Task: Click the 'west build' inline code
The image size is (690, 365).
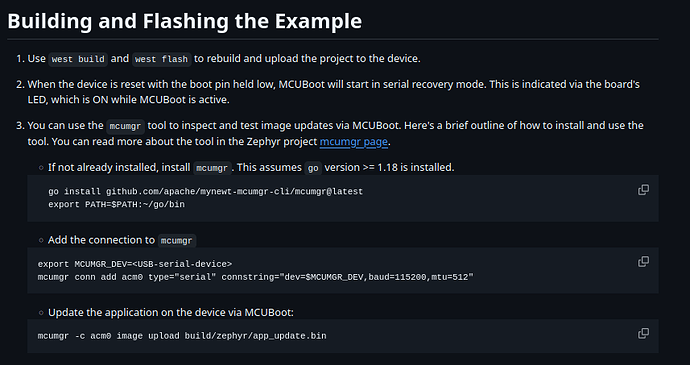Action: (x=78, y=59)
